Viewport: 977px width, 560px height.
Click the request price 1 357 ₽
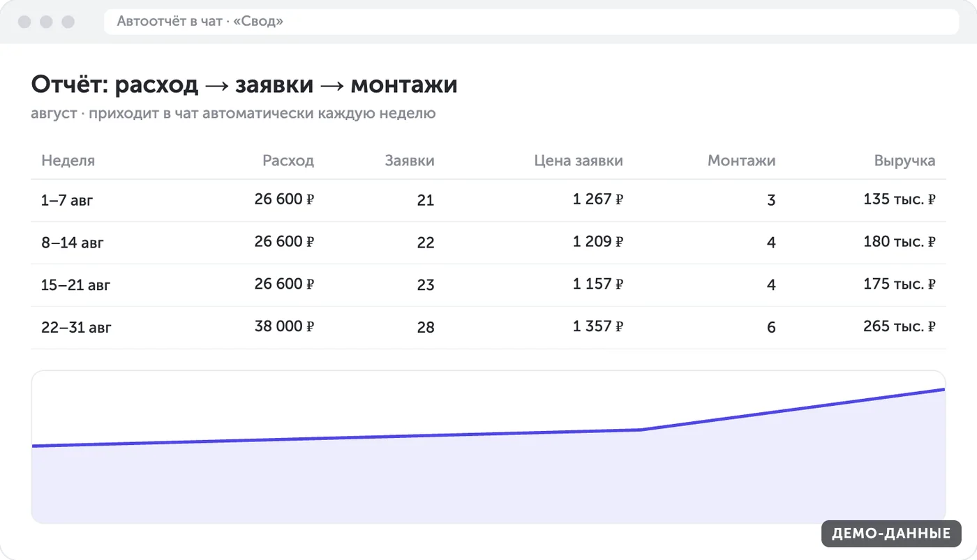(x=598, y=326)
